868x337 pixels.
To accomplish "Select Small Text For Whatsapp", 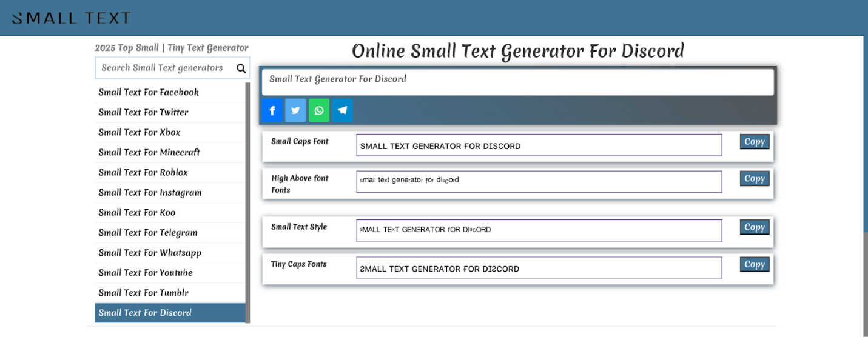I will coord(170,253).
